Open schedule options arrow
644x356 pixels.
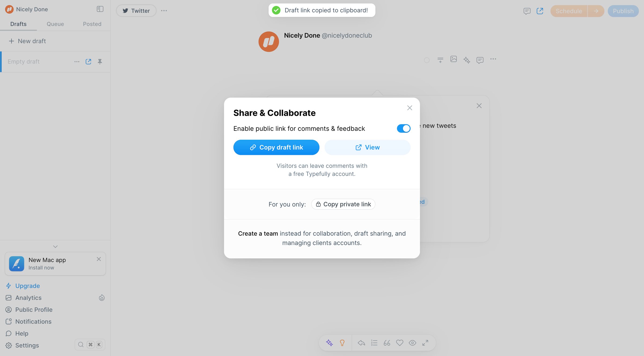coord(596,11)
